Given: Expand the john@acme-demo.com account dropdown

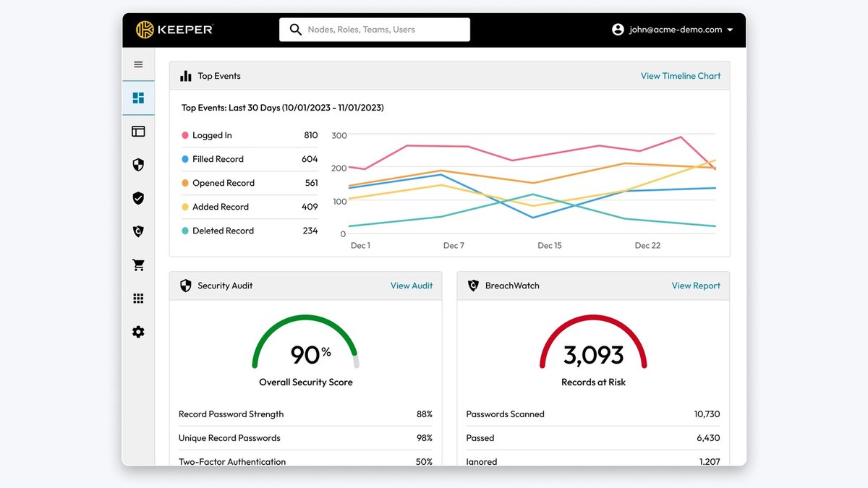Looking at the screenshot, I should click(x=730, y=30).
